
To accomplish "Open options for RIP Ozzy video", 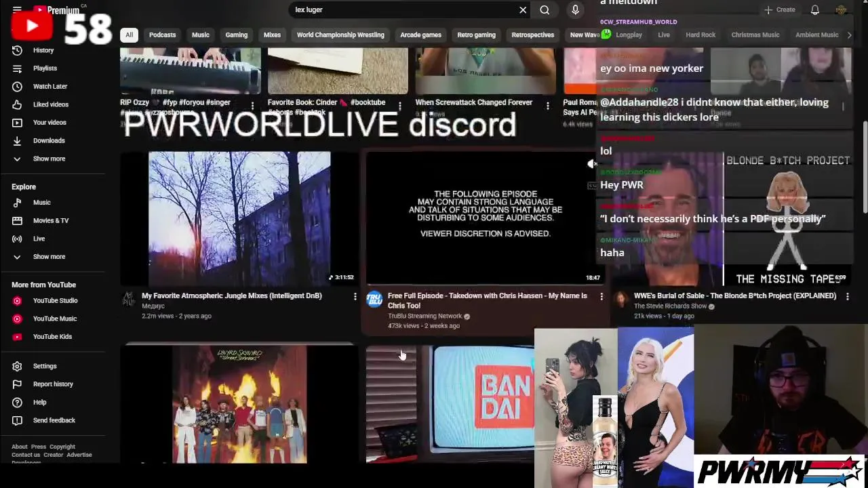I will coord(252,106).
